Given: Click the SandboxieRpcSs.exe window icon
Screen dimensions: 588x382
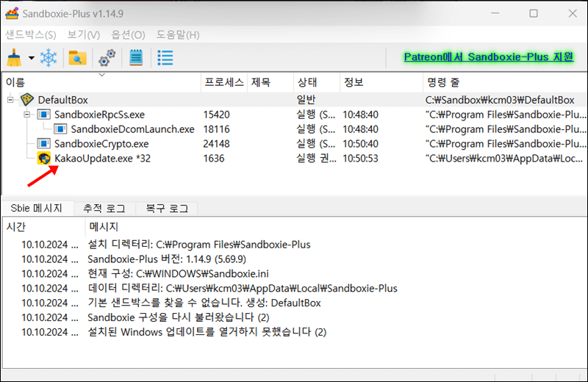Looking at the screenshot, I should (44, 115).
